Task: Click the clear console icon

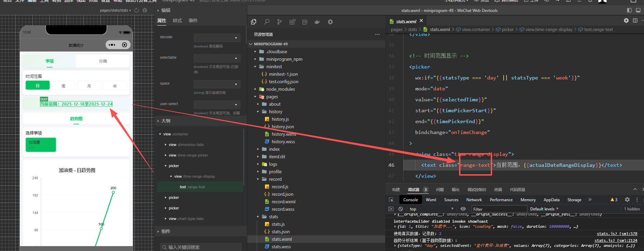Action: coord(400,209)
